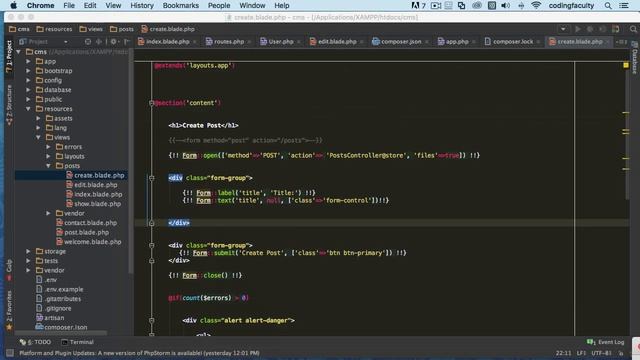Click the Run (play) icon in toolbar
The height and width of the screenshot is (360, 640).
578,29
